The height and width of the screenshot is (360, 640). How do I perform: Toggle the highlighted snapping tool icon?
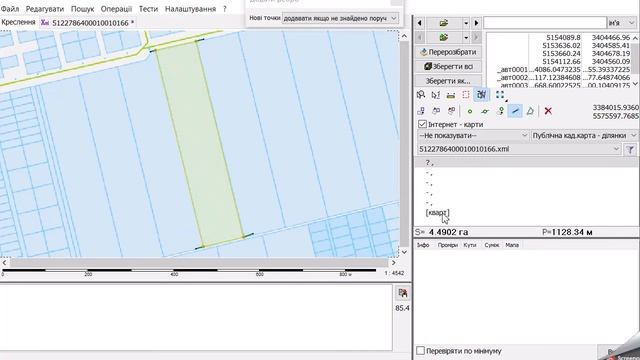(481, 95)
